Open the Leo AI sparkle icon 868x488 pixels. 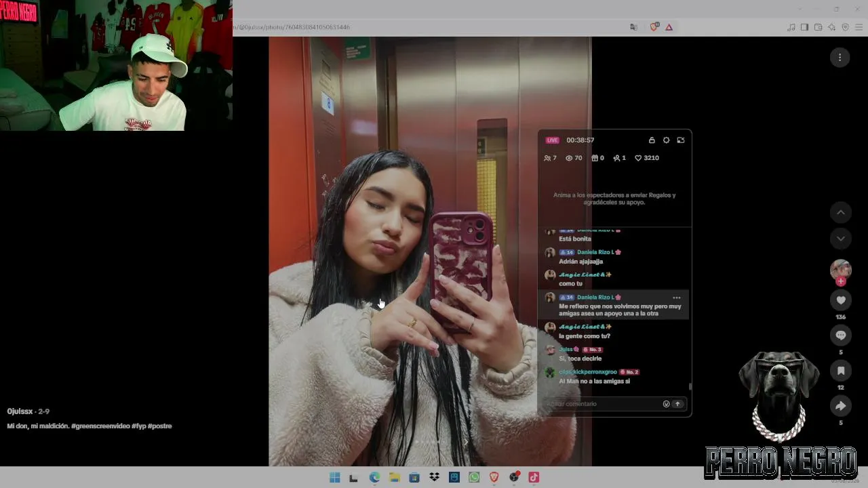831,27
